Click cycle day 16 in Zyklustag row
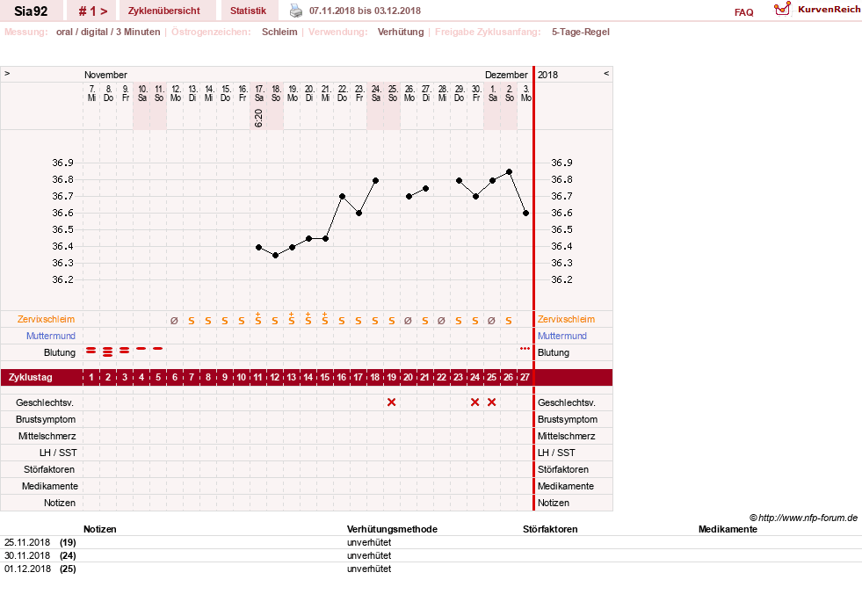This screenshot has height=616, width=862. click(x=342, y=377)
